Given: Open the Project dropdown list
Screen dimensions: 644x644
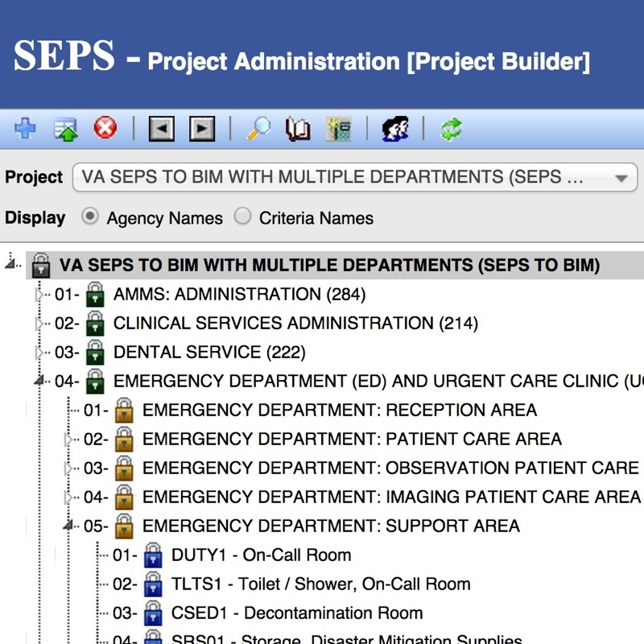Looking at the screenshot, I should click(x=355, y=177).
